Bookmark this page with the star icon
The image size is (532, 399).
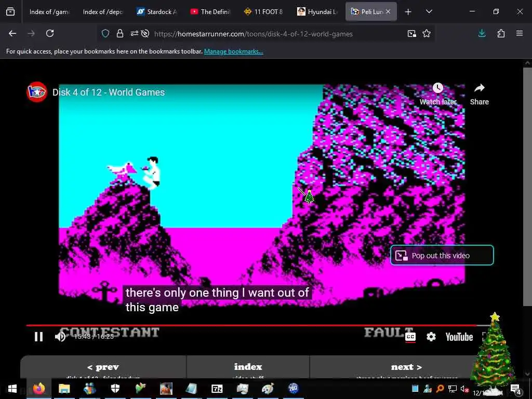click(427, 34)
